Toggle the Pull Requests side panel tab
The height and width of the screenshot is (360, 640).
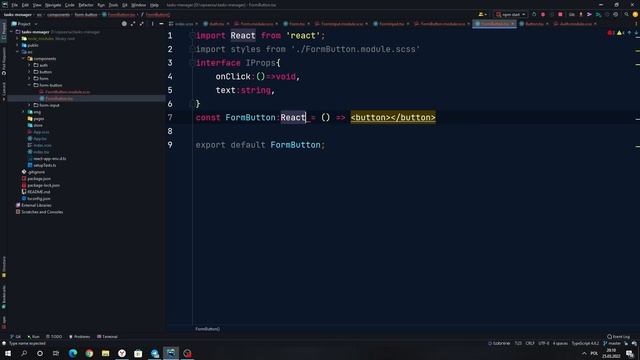click(x=4, y=62)
